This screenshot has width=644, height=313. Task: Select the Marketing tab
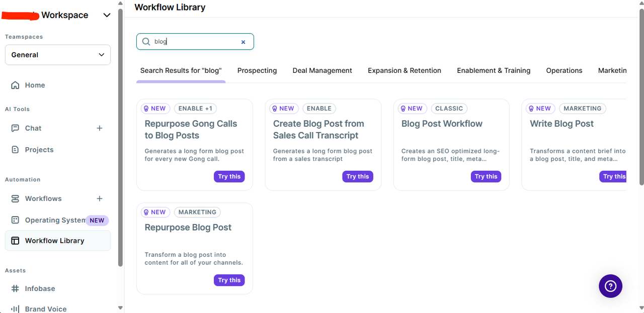tap(612, 70)
